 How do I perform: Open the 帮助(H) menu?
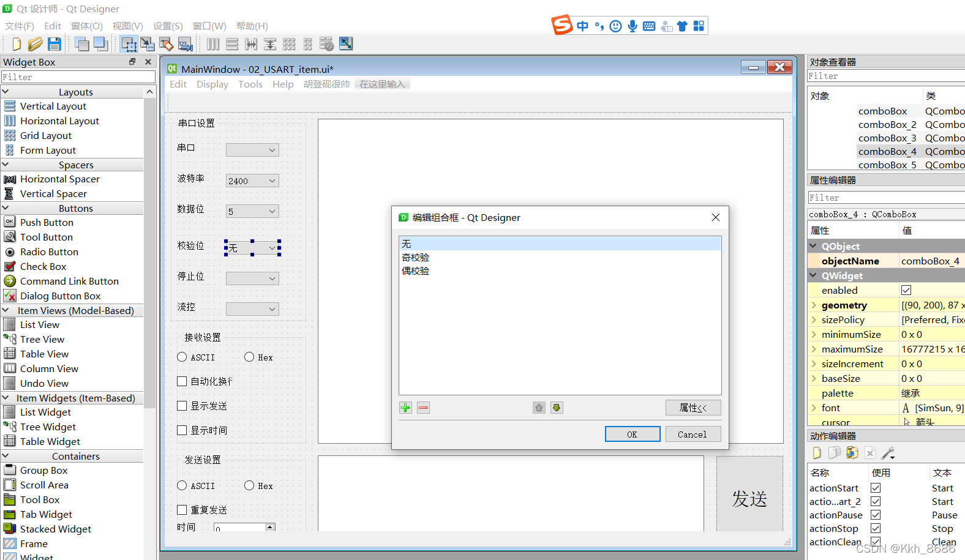(252, 26)
